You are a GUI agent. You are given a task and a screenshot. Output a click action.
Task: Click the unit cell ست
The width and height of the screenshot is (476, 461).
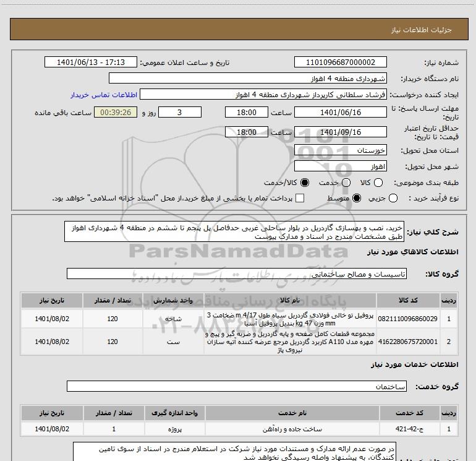coord(173,342)
